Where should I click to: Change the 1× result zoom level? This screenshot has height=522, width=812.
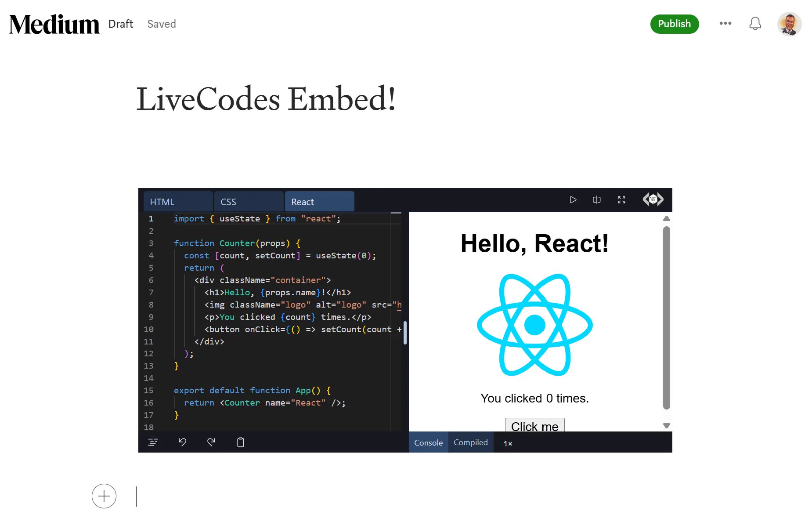(508, 443)
